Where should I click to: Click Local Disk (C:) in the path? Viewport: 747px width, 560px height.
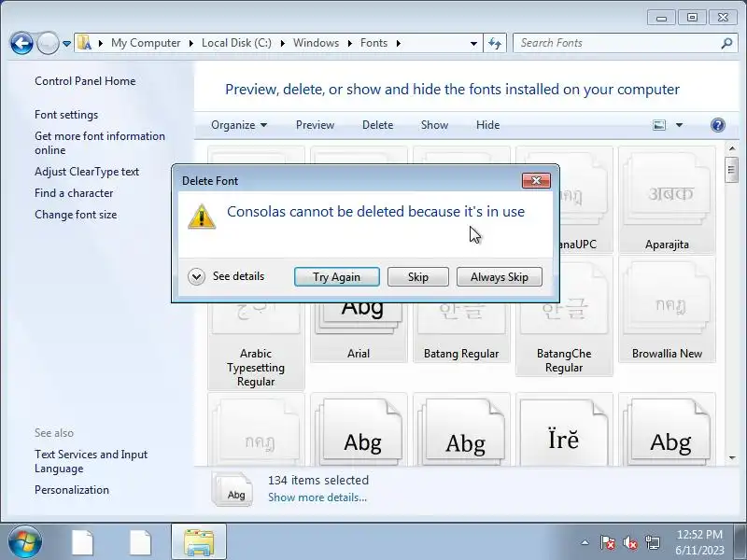pyautogui.click(x=236, y=43)
